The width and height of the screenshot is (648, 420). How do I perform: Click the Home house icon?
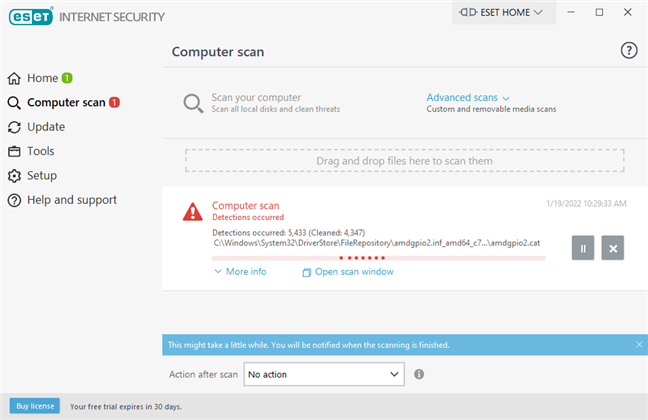tap(14, 78)
